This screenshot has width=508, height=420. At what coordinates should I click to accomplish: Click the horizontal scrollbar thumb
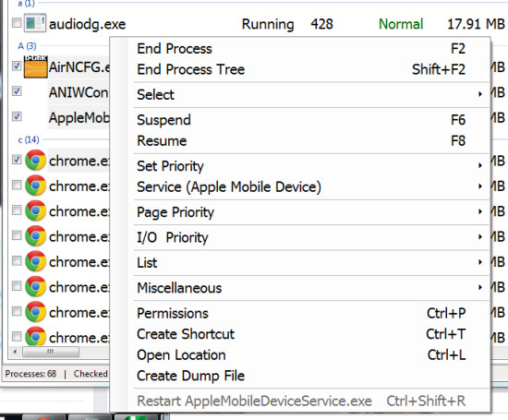pyautogui.click(x=51, y=352)
